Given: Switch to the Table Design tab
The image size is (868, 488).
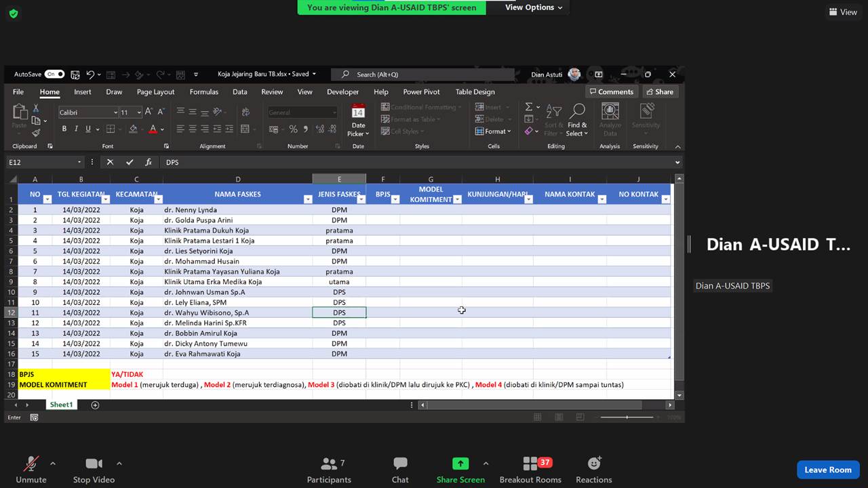Looking at the screenshot, I should pyautogui.click(x=475, y=92).
